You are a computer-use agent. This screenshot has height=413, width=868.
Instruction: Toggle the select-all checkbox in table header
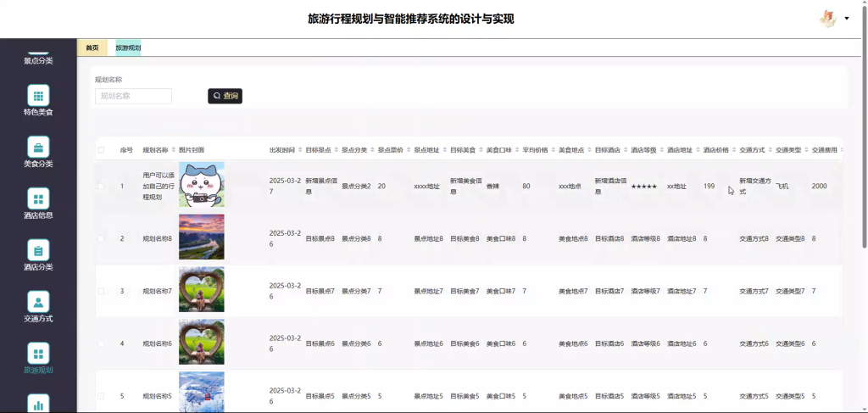(x=101, y=150)
